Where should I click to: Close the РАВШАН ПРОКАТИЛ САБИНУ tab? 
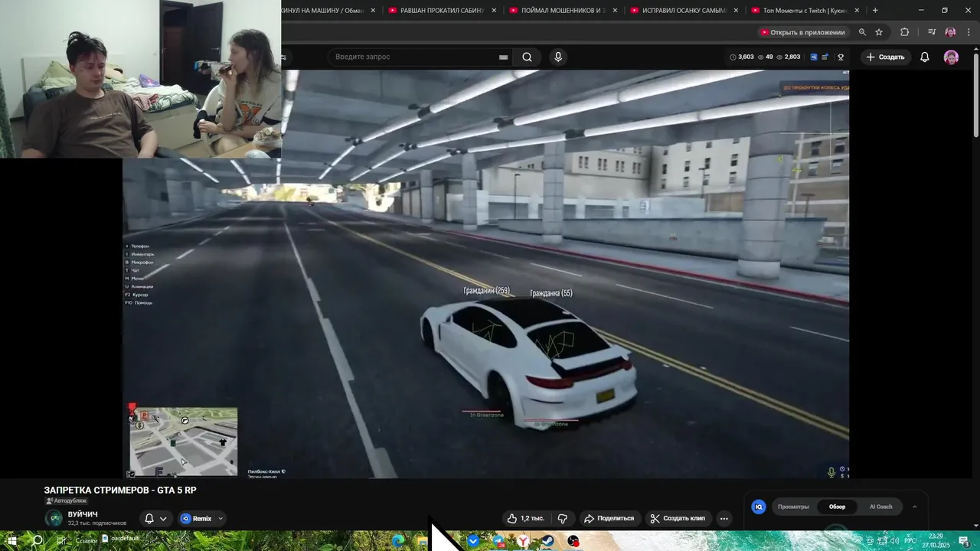(494, 11)
